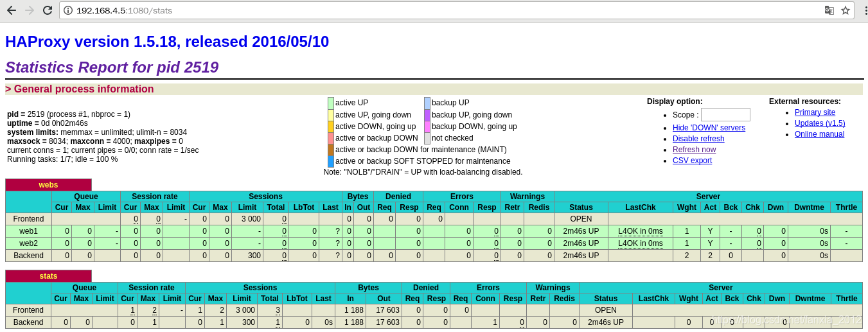Focus the Scope filter text box

tap(725, 115)
